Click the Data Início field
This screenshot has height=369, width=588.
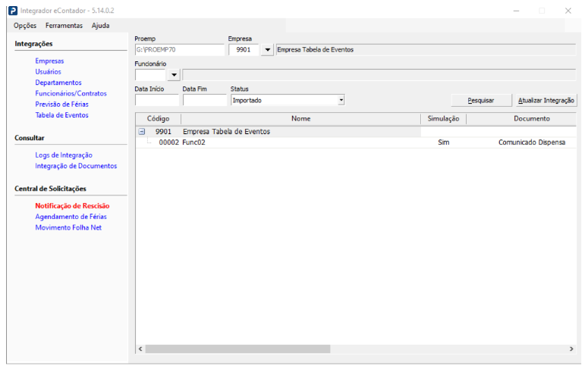[157, 100]
